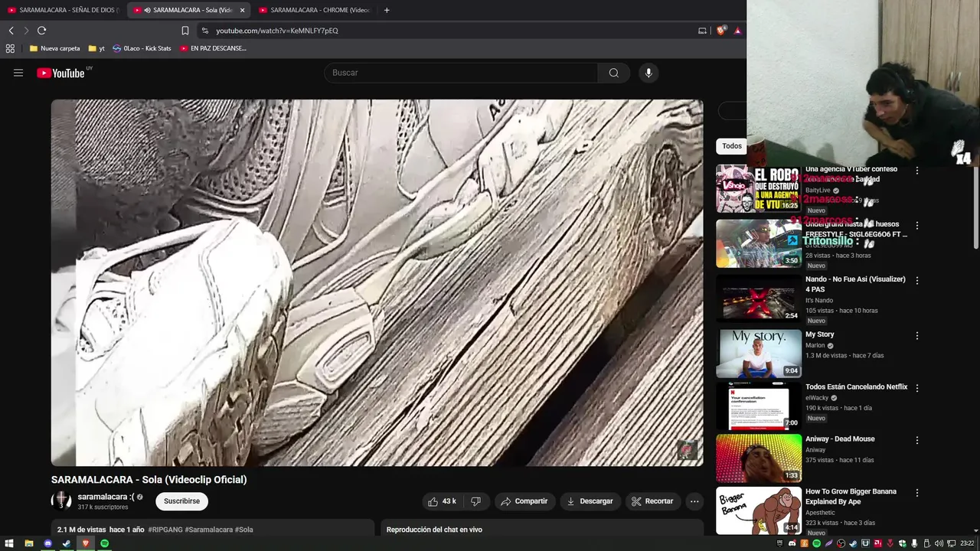The height and width of the screenshot is (551, 980).
Task: Open Todos Están Cancelando Netflix thumbnail
Action: tap(759, 406)
